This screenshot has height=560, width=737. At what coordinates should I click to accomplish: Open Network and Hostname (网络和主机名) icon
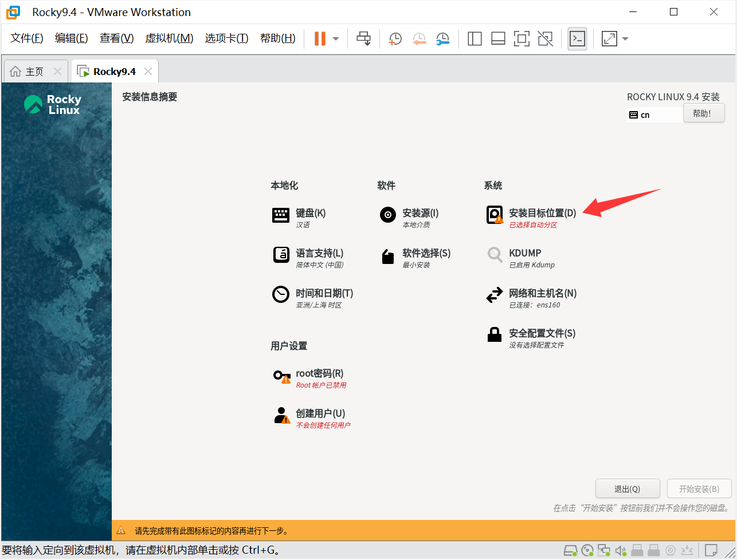(494, 295)
